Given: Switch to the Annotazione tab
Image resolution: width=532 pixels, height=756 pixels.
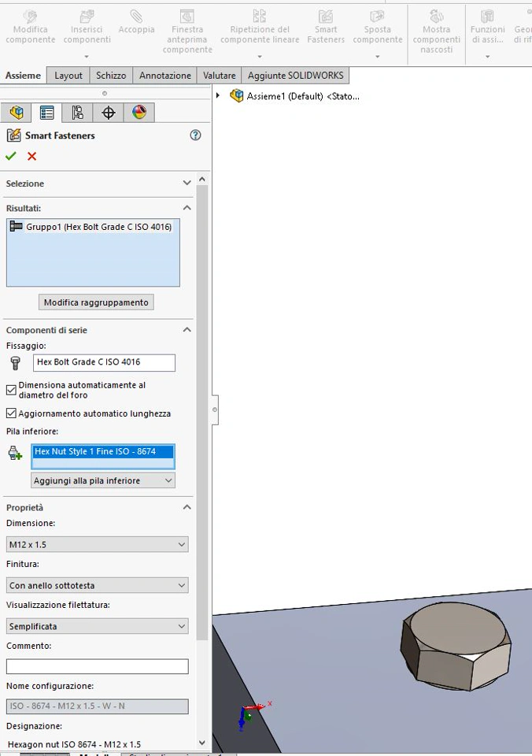Looking at the screenshot, I should point(164,76).
